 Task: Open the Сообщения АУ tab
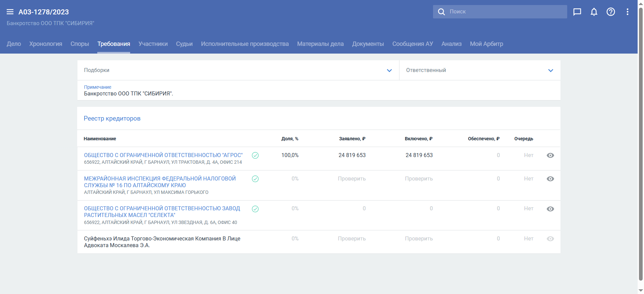click(x=413, y=44)
